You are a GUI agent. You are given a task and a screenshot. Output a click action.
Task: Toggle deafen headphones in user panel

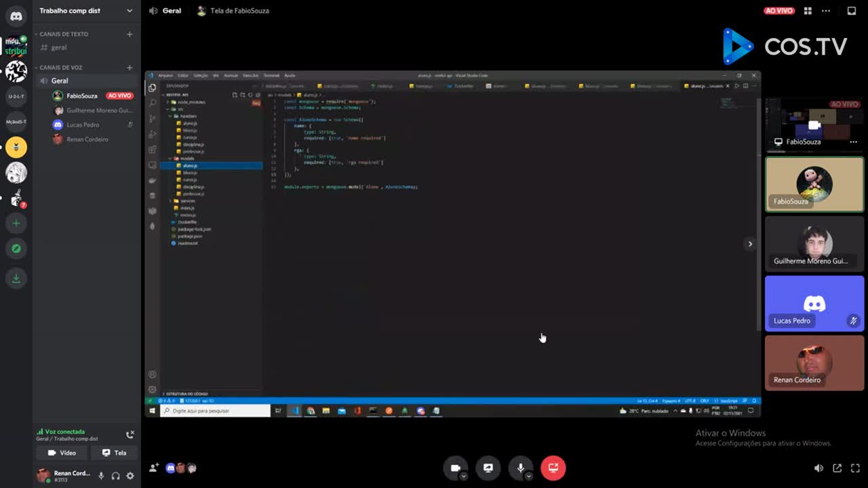pyautogui.click(x=115, y=476)
